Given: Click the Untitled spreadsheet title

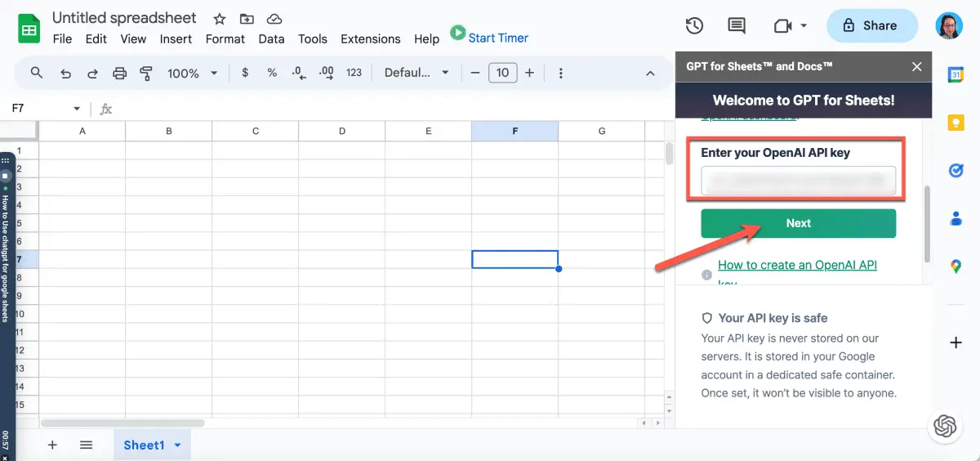Looking at the screenshot, I should point(124,18).
